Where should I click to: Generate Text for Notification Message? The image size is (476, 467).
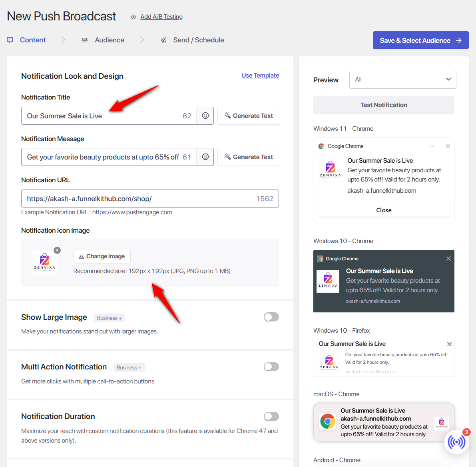pyautogui.click(x=249, y=157)
